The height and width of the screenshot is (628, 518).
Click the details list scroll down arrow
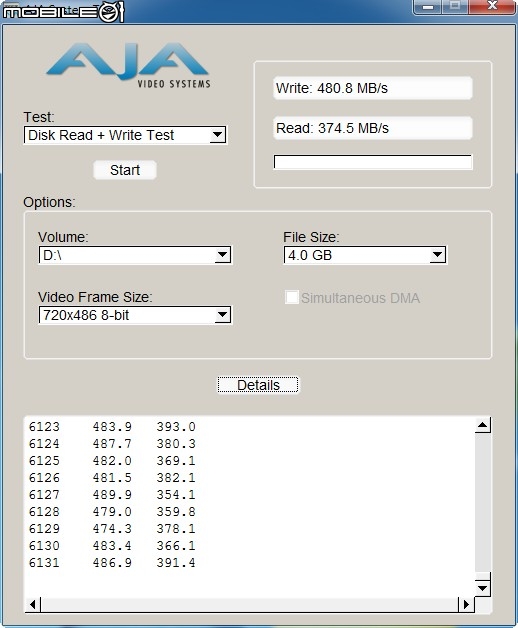tap(483, 588)
